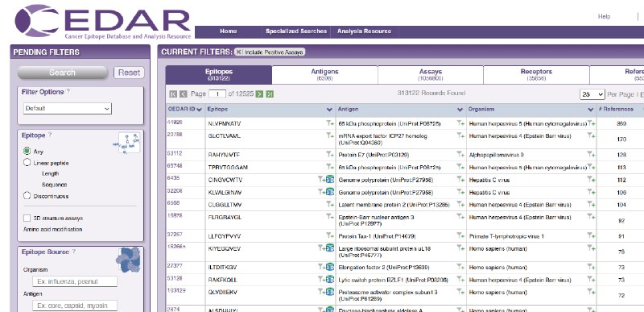Select the Linear peptide radio button
Image resolution: width=644 pixels, height=312 pixels.
tap(27, 163)
